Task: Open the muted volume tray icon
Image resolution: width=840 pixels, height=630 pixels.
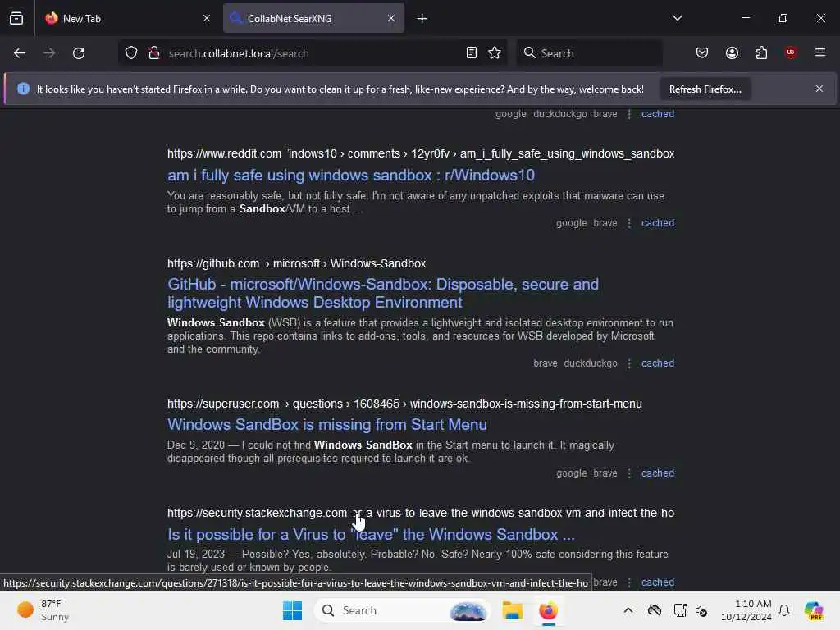Action: pyautogui.click(x=701, y=610)
